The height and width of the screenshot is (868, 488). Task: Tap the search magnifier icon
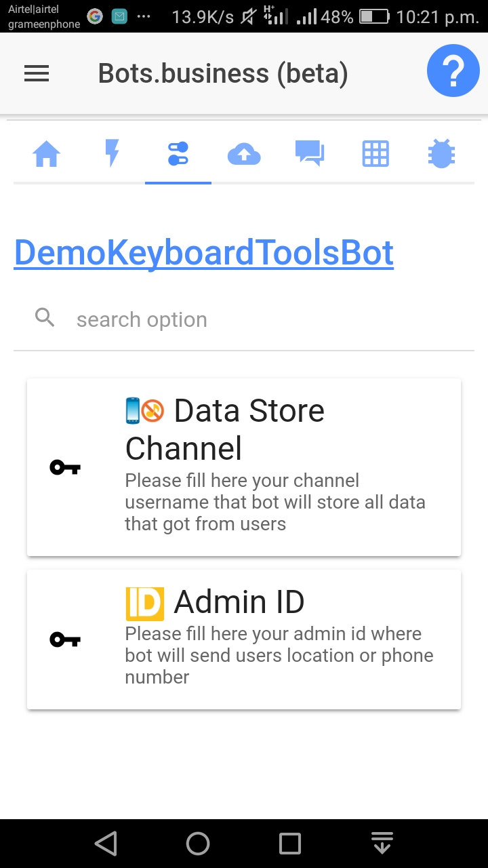point(45,317)
